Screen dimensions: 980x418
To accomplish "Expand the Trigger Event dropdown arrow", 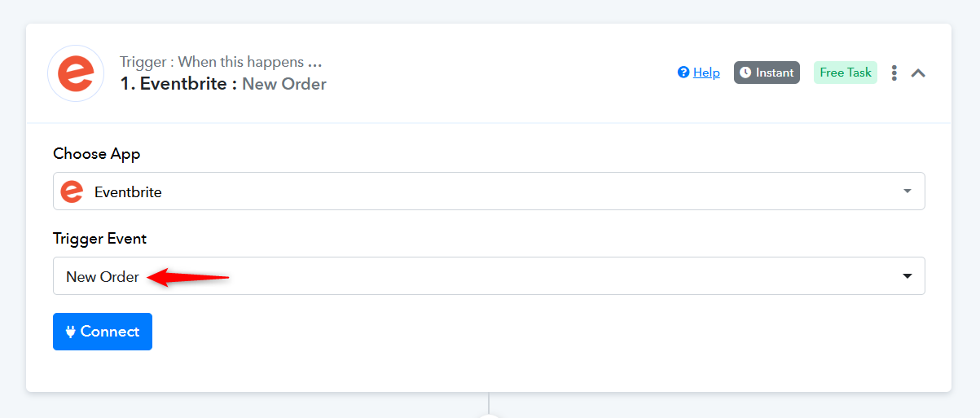I will coord(907,276).
